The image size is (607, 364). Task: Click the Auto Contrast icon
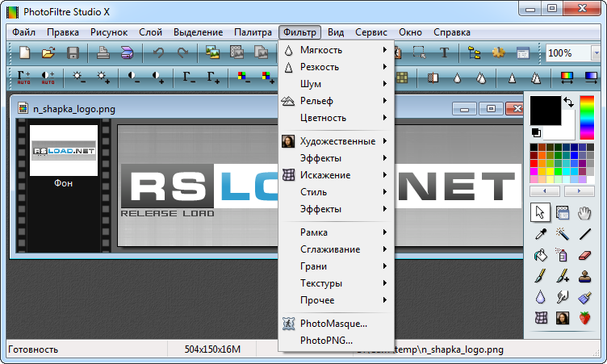[48, 77]
